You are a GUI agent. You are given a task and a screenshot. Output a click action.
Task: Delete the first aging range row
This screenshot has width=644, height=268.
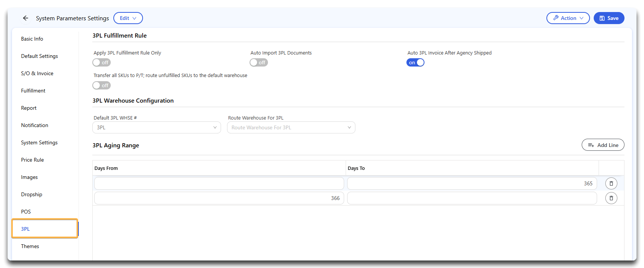[x=611, y=183]
